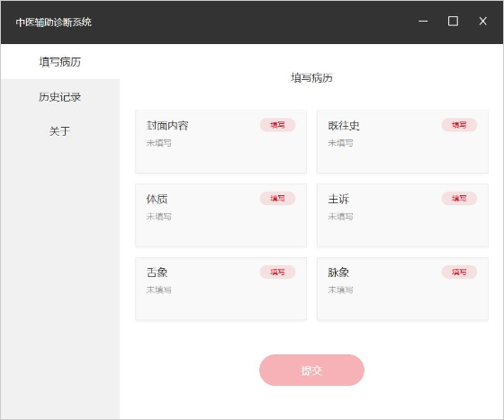Select the 封面内容 card title
504x420 pixels.
(167, 126)
